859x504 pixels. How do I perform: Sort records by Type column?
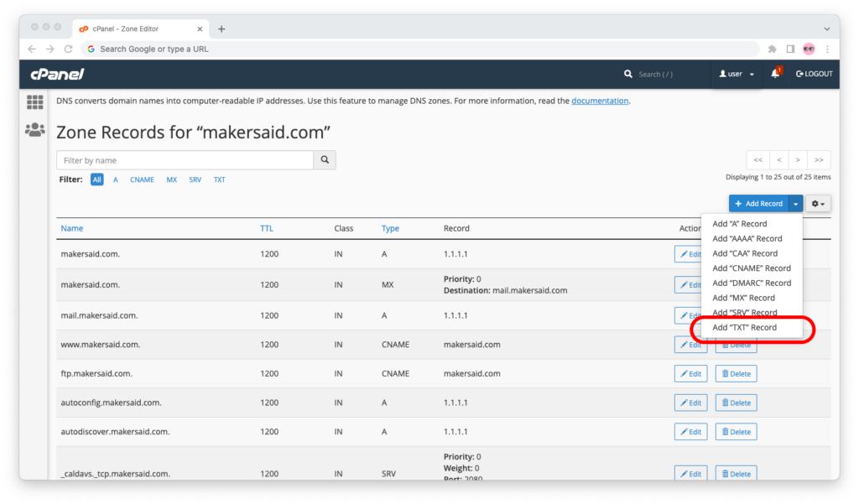click(x=390, y=228)
